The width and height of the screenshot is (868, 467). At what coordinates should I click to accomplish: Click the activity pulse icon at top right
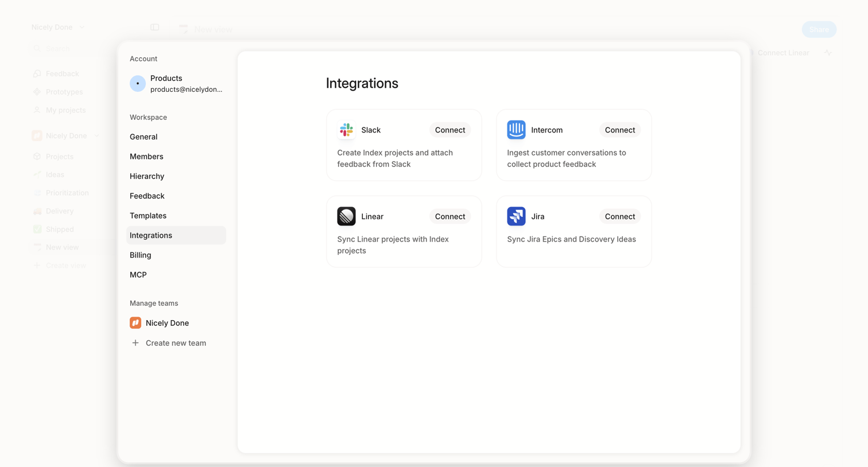(828, 53)
